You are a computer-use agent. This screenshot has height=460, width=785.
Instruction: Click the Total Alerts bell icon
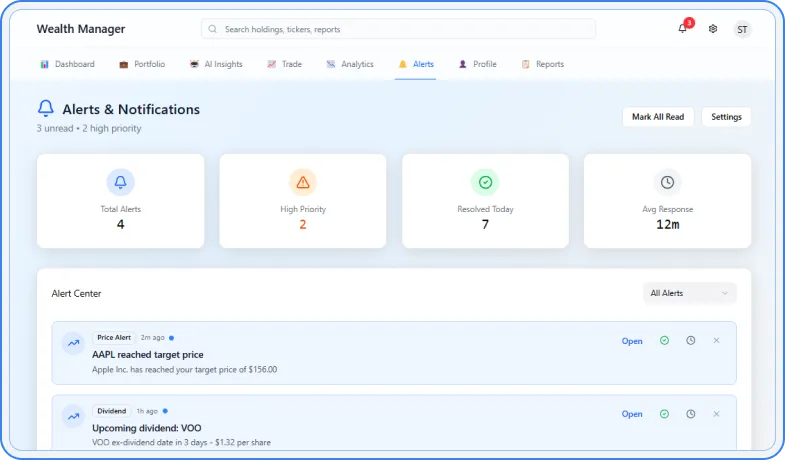pos(121,182)
